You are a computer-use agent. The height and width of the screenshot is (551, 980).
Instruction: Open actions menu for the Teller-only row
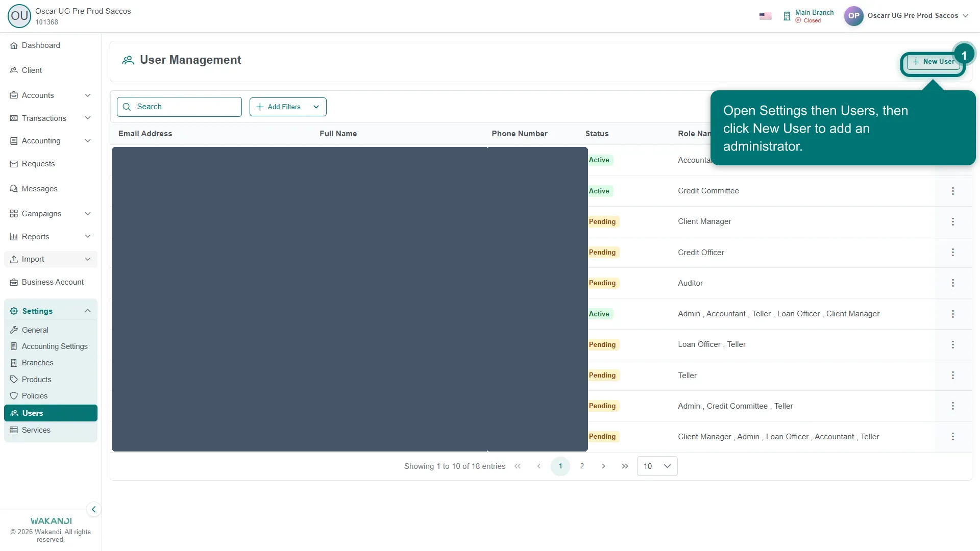952,375
